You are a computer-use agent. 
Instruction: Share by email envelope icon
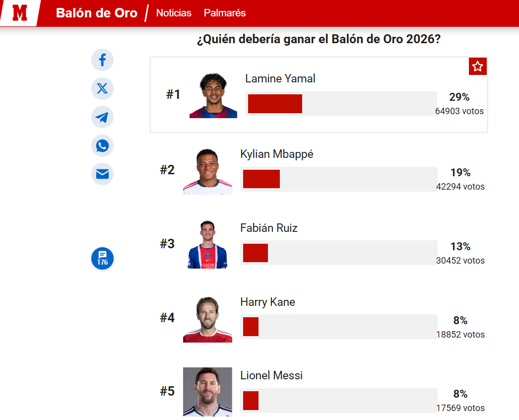[102, 174]
